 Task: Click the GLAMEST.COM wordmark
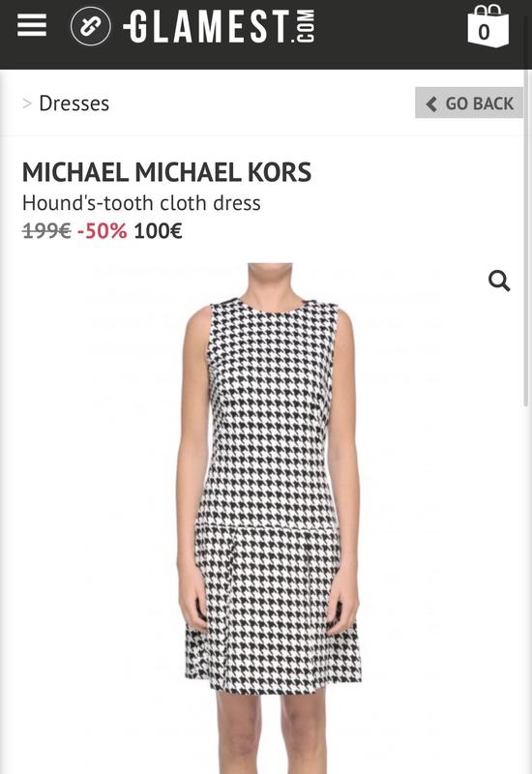pyautogui.click(x=219, y=26)
